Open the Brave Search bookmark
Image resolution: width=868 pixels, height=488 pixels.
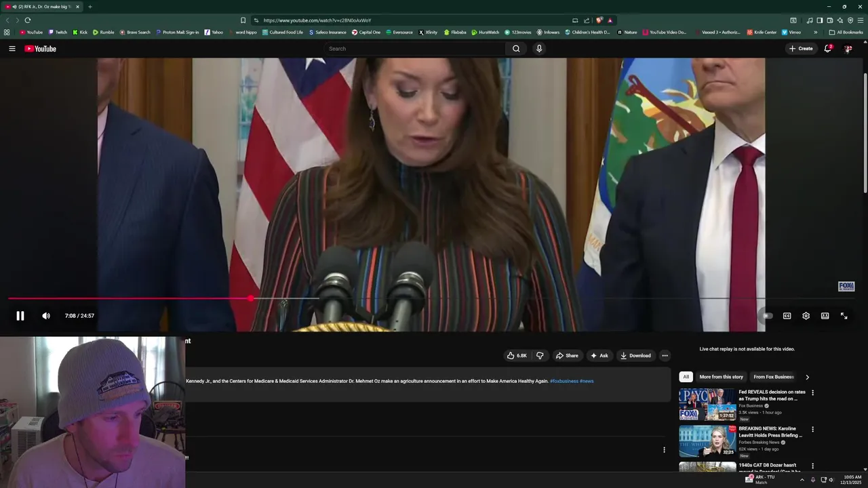[135, 32]
